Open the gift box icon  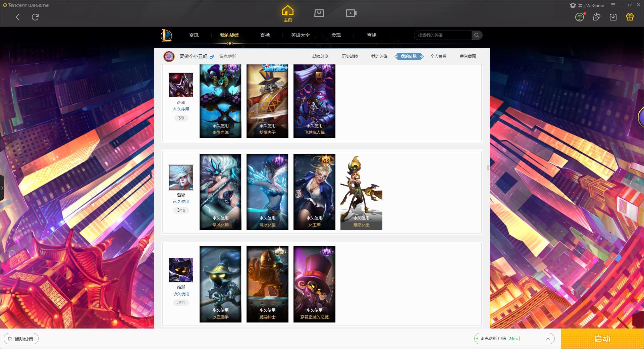(630, 17)
